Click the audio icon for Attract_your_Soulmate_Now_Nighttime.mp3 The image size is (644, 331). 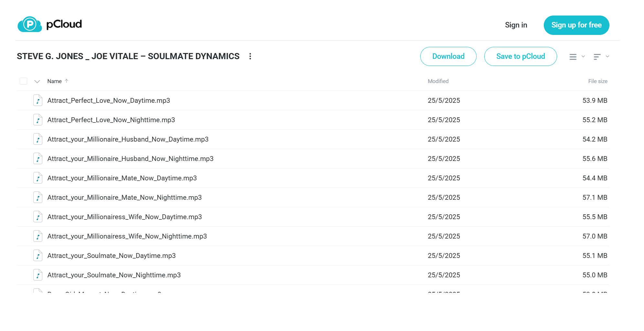38,275
